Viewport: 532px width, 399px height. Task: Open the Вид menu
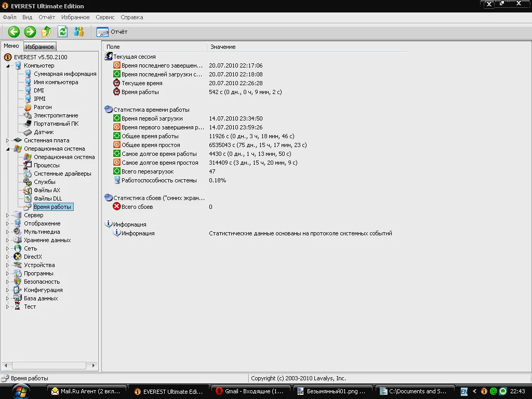27,17
